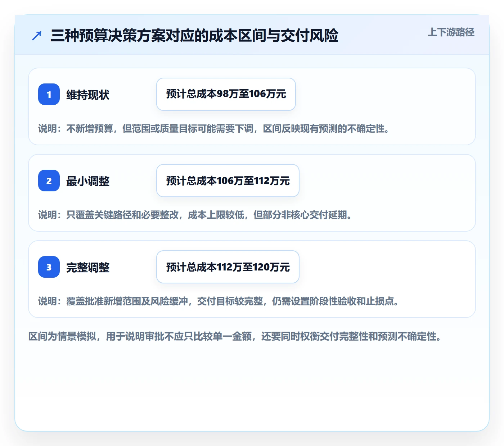Click the description starting with 说明：不新增预算

tap(214, 129)
